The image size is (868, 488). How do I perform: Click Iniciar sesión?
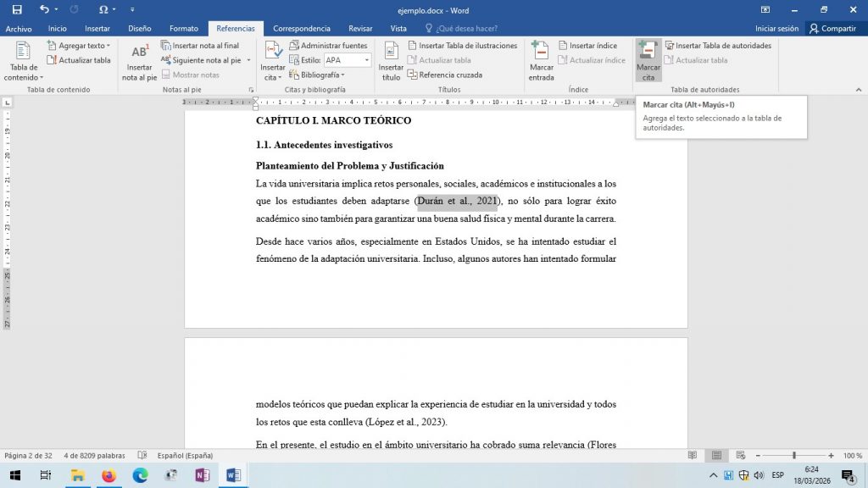[x=776, y=28]
